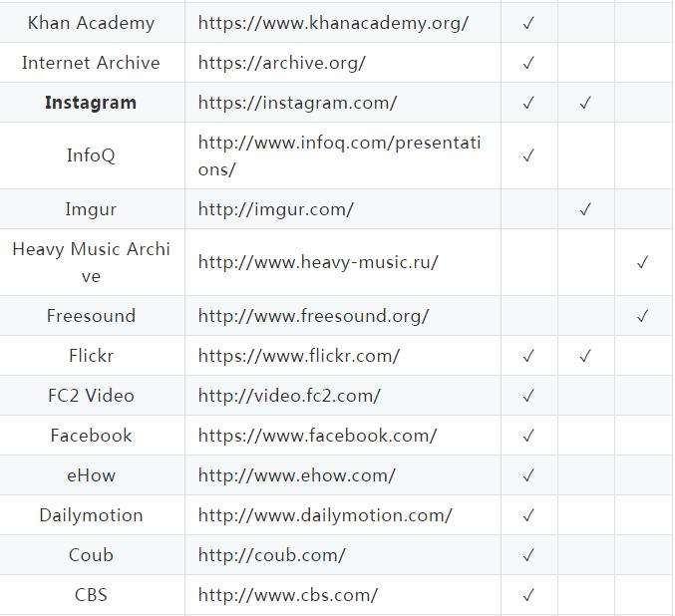This screenshot has width=675, height=616.
Task: Open the flickr.com link
Action: point(299,356)
